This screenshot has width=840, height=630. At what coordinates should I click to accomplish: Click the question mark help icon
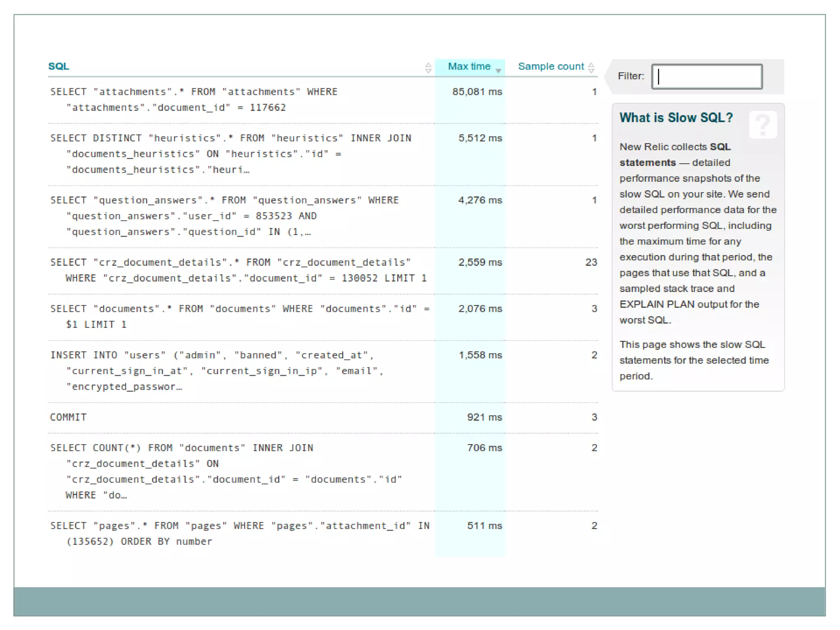762,124
